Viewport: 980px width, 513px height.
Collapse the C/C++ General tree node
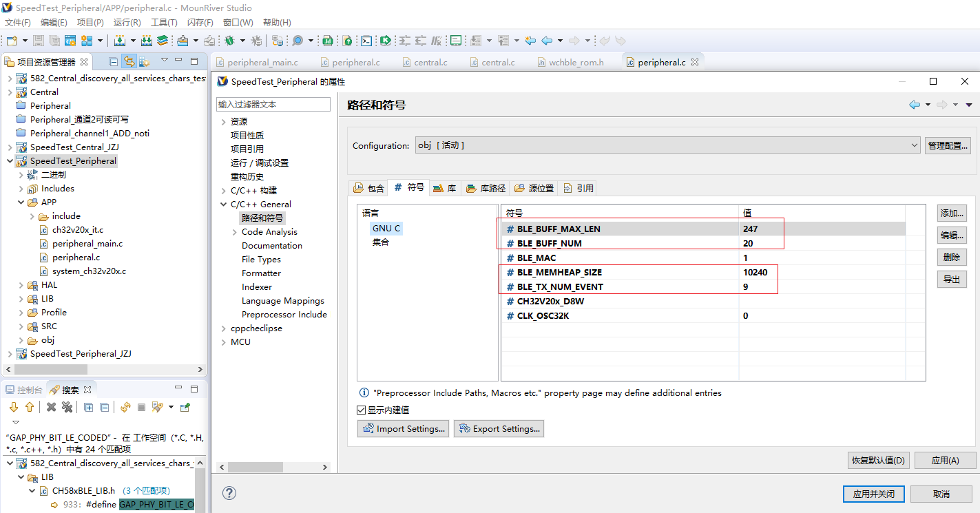tap(223, 205)
